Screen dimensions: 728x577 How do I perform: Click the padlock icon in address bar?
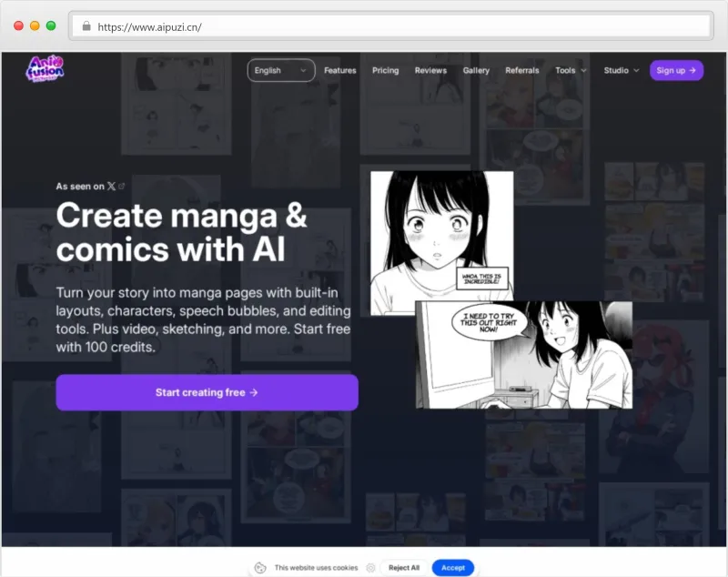coord(86,26)
